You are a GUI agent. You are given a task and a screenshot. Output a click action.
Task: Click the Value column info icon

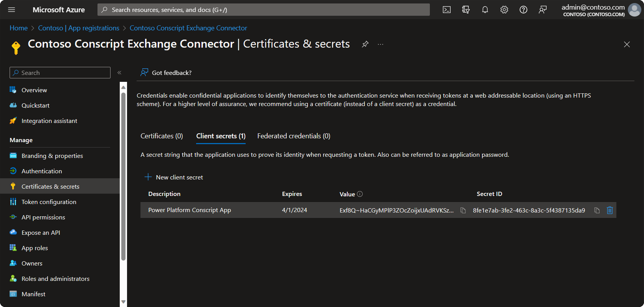(x=360, y=194)
